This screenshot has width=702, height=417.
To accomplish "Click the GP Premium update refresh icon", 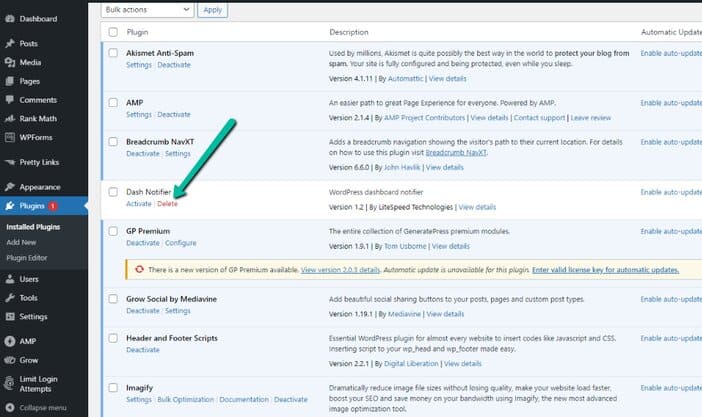I will click(139, 269).
